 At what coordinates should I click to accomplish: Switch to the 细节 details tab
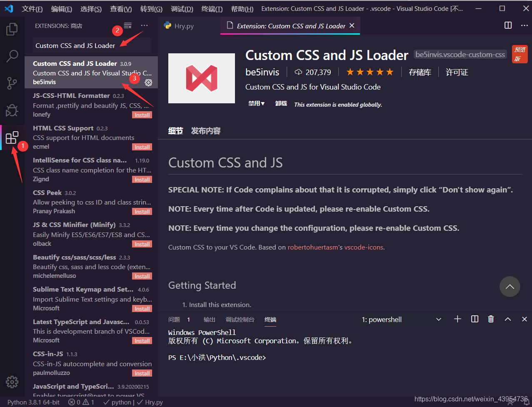(x=175, y=131)
